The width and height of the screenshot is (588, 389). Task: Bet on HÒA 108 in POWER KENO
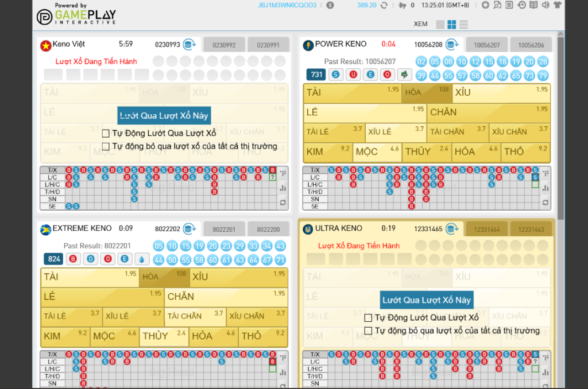[427, 94]
